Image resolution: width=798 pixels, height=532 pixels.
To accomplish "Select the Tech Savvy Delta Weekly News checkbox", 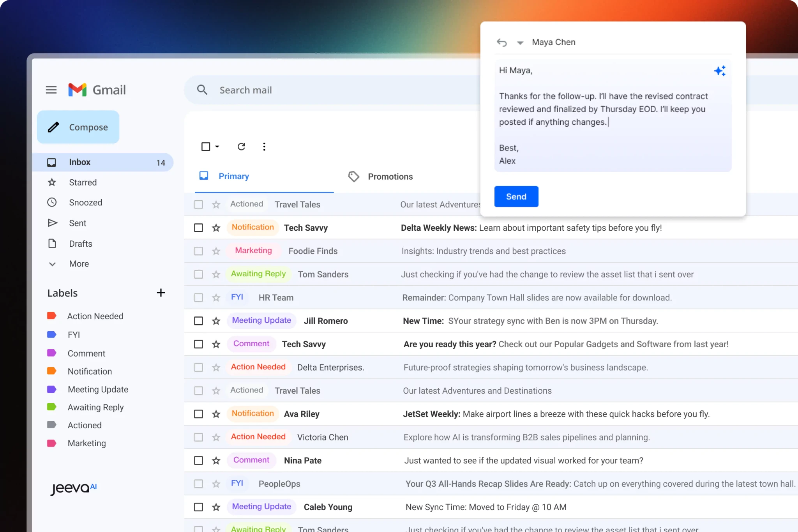I will (x=199, y=228).
